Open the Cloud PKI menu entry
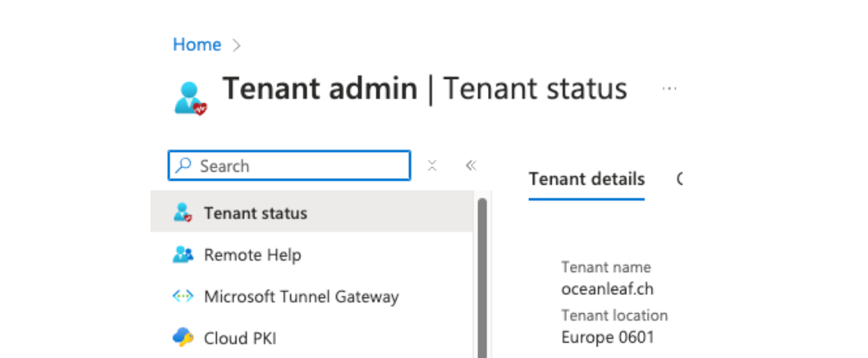868x358 pixels. (239, 337)
